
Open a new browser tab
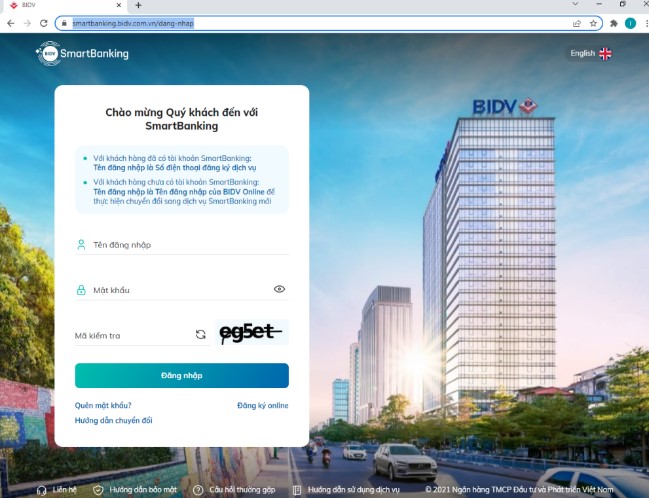click(138, 5)
